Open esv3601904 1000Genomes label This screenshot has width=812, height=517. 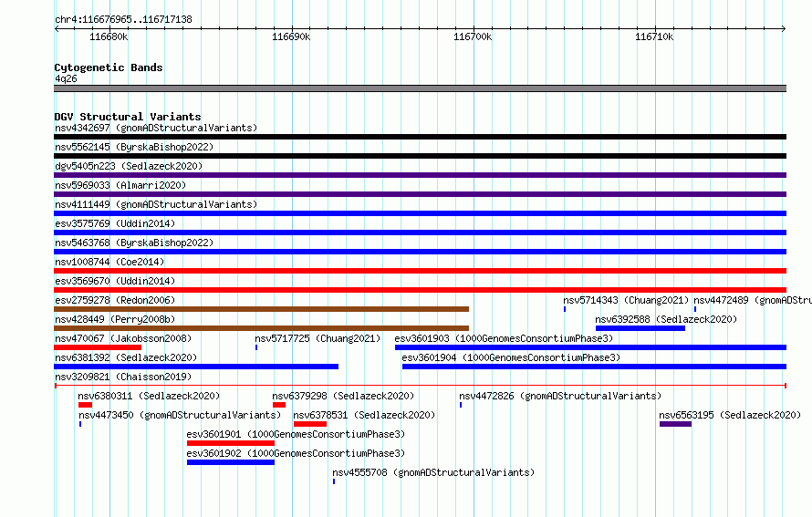(x=511, y=357)
